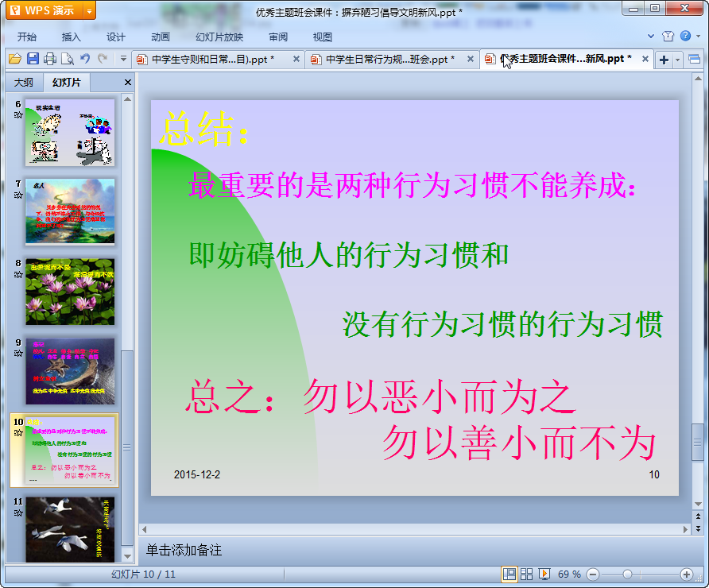Save the presentation with floppy disk icon
Screen dimensions: 709x588
point(33,59)
